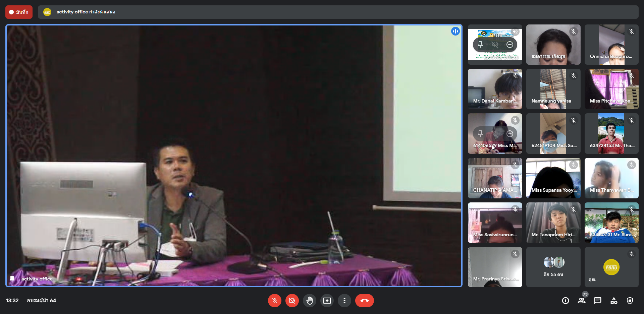This screenshot has width=644, height=314.
Task: Toggle the microphone mute button
Action: coord(274,301)
